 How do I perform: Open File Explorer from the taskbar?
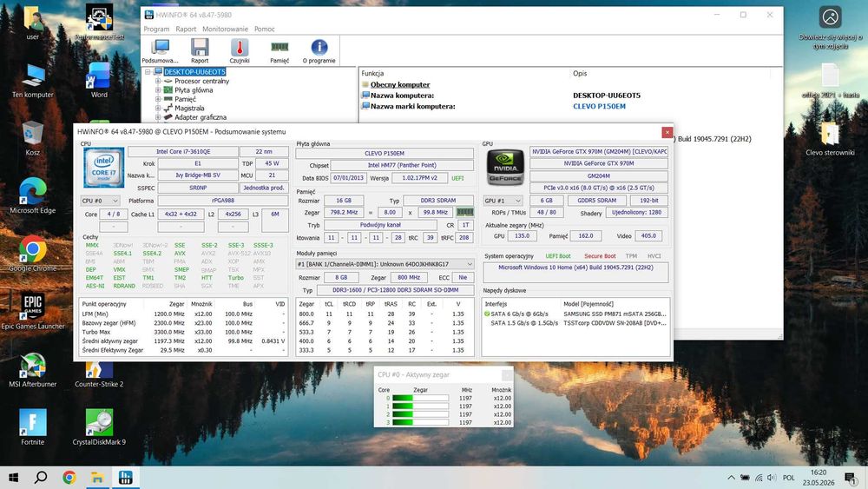pos(97,478)
